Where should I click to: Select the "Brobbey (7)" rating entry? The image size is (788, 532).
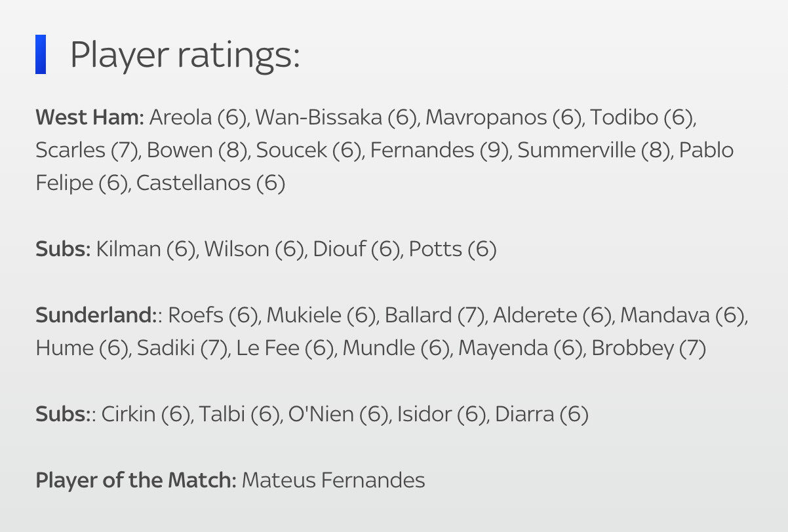click(x=648, y=349)
